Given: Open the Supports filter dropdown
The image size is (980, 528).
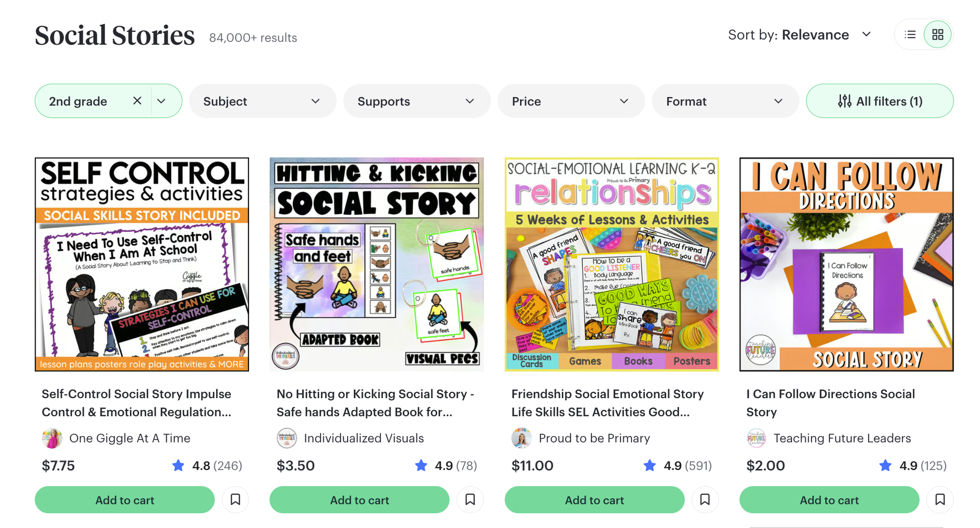Looking at the screenshot, I should 417,101.
